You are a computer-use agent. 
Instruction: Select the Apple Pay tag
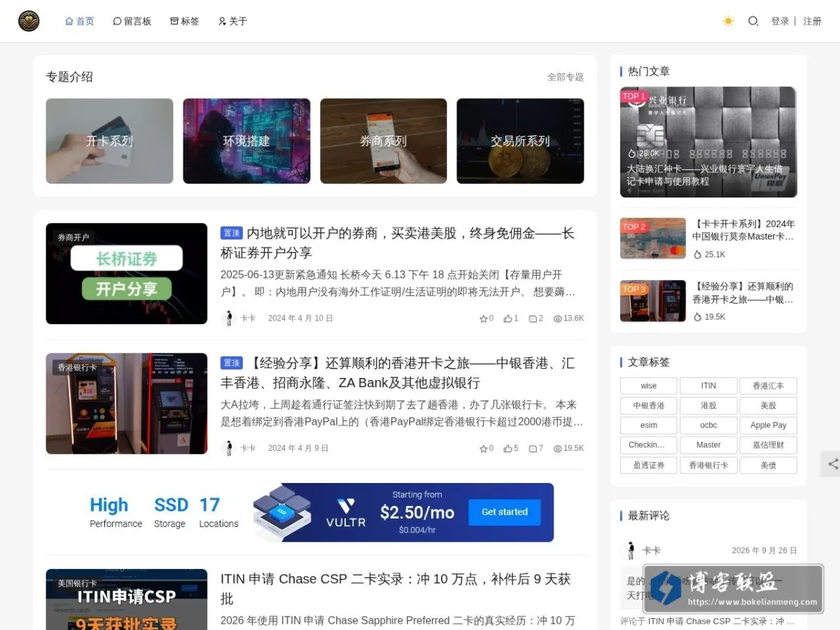coord(769,425)
